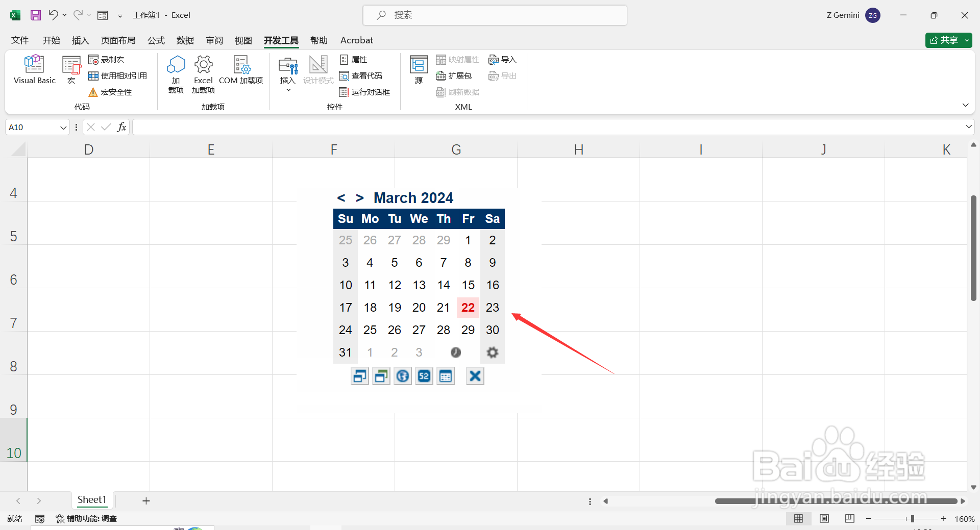Screen dimensions: 980x530
Task: Click the macro recording status bar icon
Action: pos(40,519)
